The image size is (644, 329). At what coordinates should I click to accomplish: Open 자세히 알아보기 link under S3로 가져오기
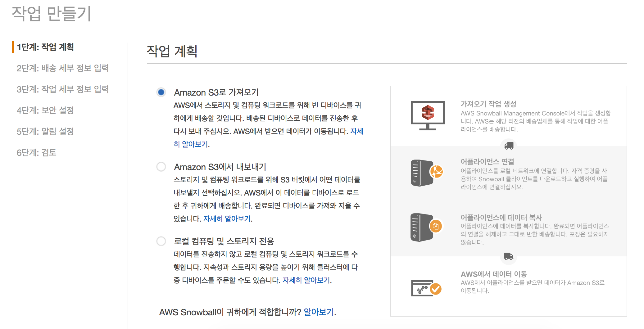point(191,144)
